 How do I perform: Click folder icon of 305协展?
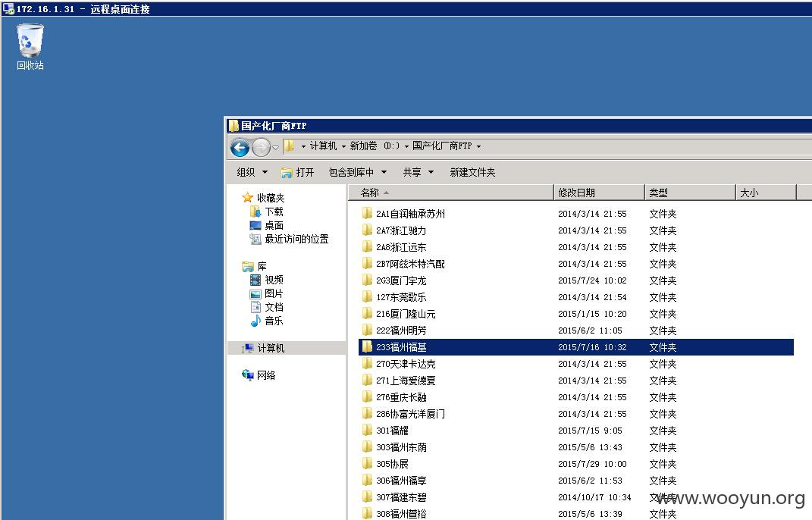[367, 464]
